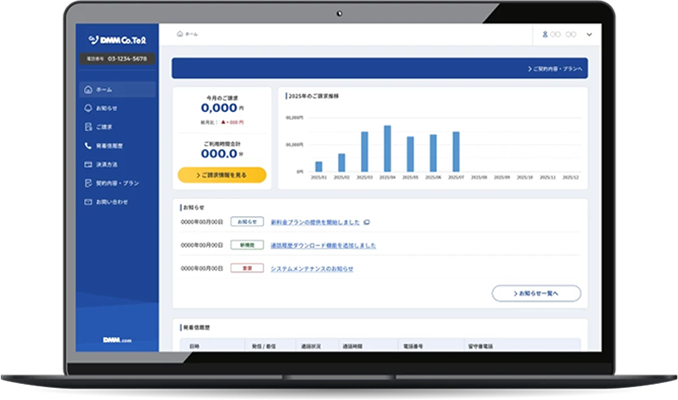Click the 発着信履歴 section heading above table
Screen dimensions: 678x400
click(195, 328)
